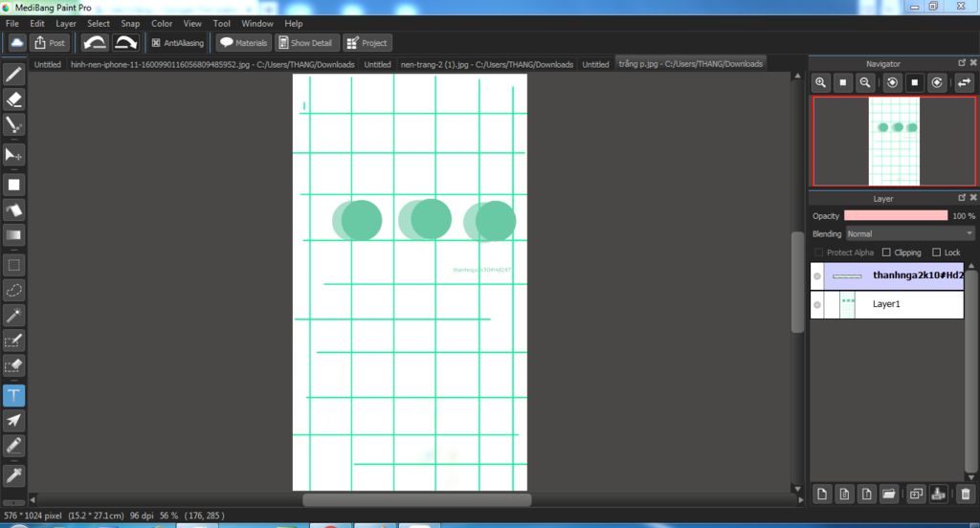This screenshot has width=980, height=528.
Task: Open the Edit menu
Action: (37, 23)
